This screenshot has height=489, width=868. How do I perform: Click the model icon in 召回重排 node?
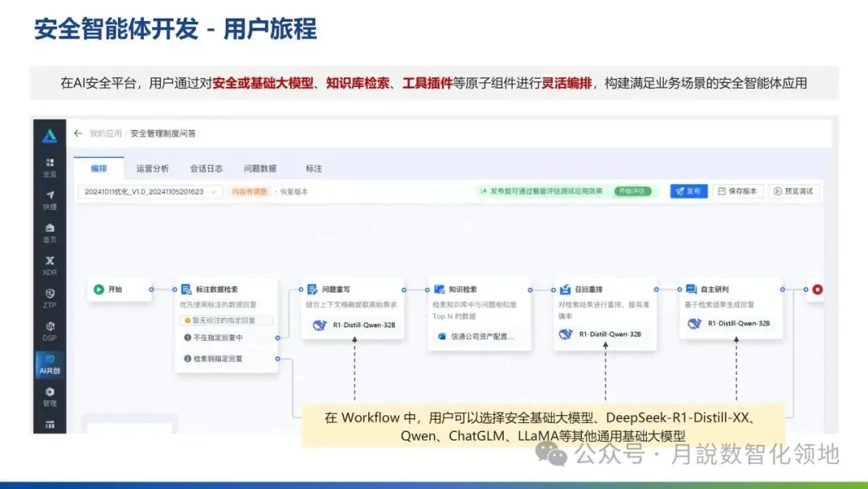pyautogui.click(x=565, y=334)
